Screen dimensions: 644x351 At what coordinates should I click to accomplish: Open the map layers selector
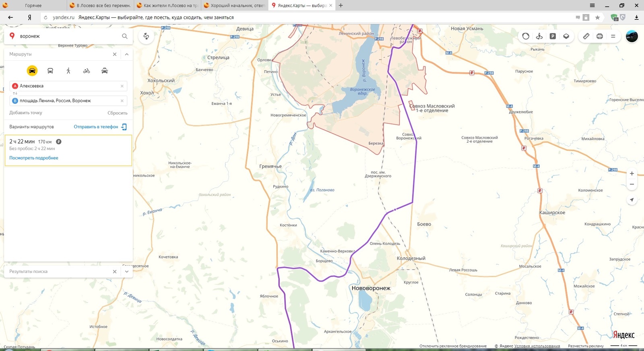566,36
